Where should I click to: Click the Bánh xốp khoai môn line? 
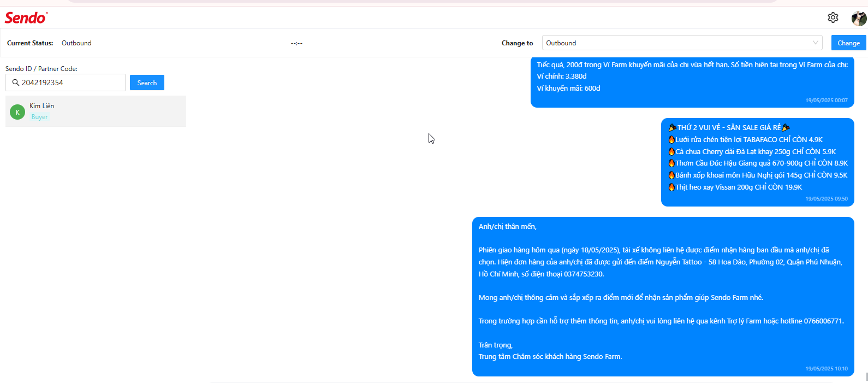(758, 175)
